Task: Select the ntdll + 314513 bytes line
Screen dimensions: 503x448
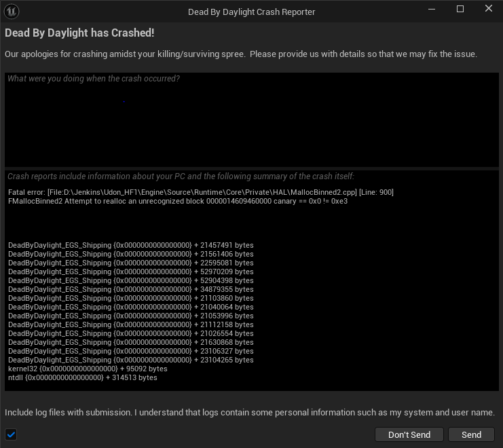Action: (x=82, y=377)
